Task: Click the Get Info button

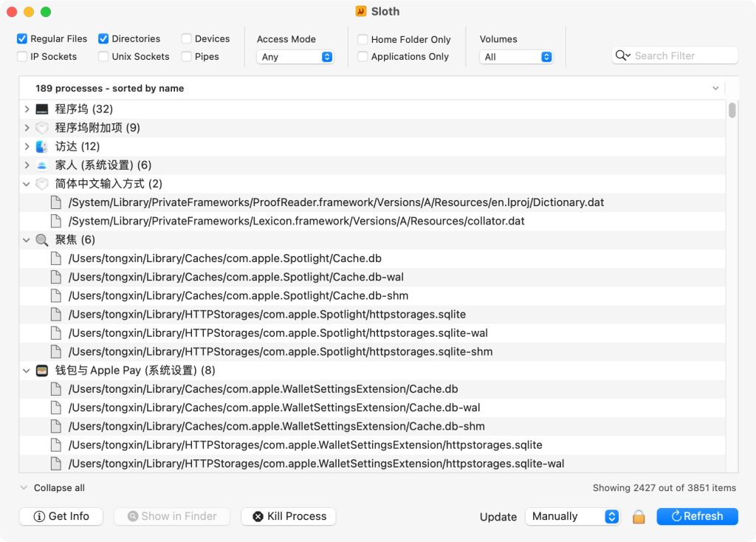Action: coord(61,516)
